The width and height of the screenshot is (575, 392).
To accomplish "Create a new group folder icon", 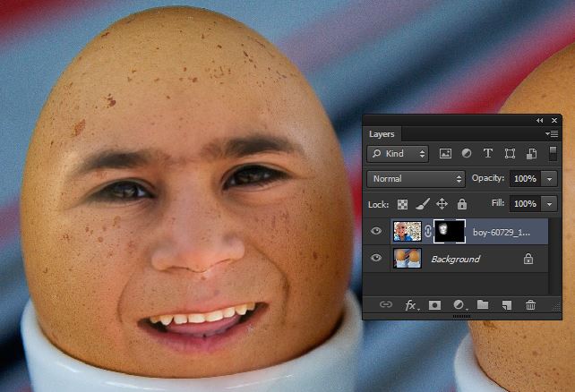I will (x=483, y=304).
